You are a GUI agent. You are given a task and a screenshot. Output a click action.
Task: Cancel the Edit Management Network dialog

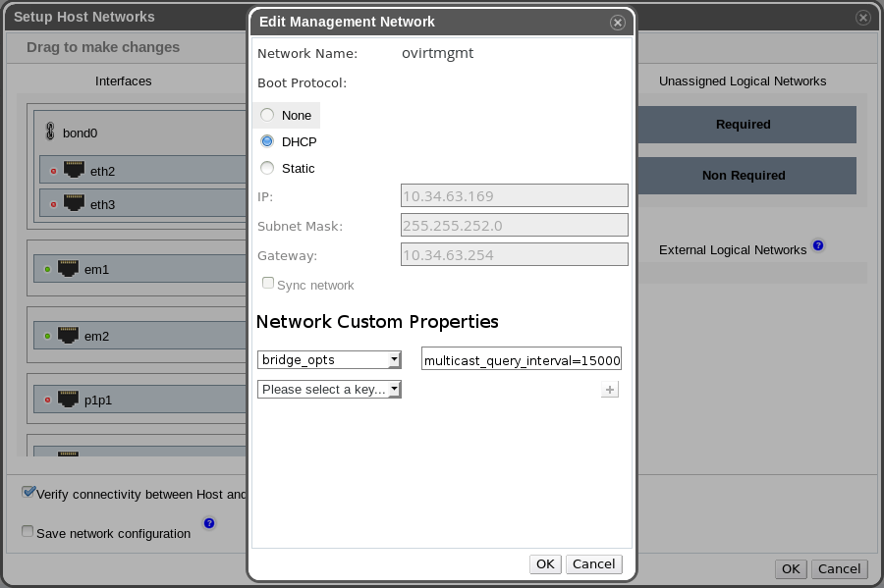(593, 563)
